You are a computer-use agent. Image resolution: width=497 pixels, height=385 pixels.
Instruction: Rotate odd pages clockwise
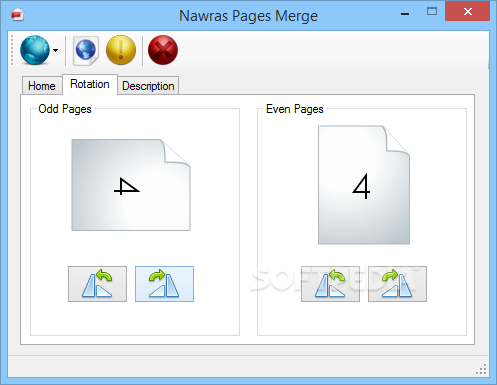[164, 284]
